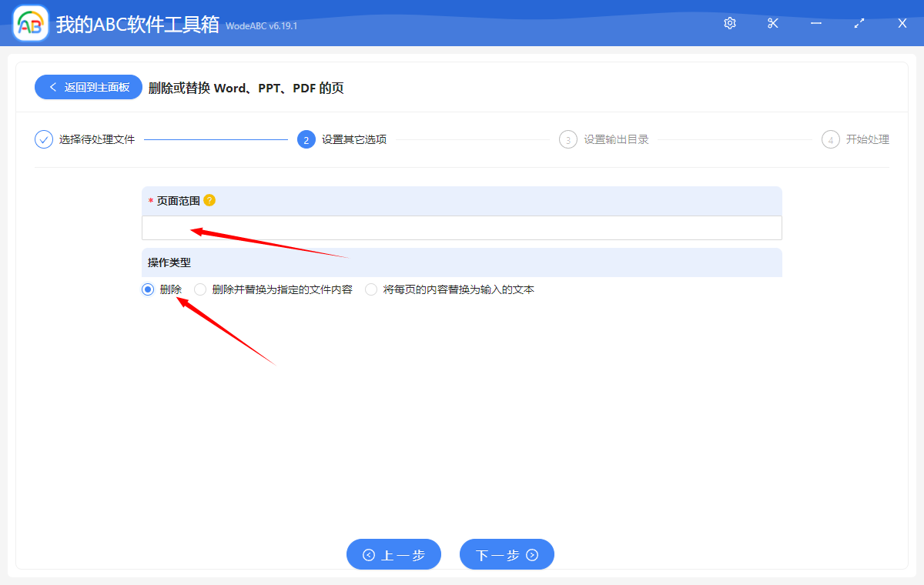
Task: Click the circle icon of step 开始处理
Action: coord(830,139)
